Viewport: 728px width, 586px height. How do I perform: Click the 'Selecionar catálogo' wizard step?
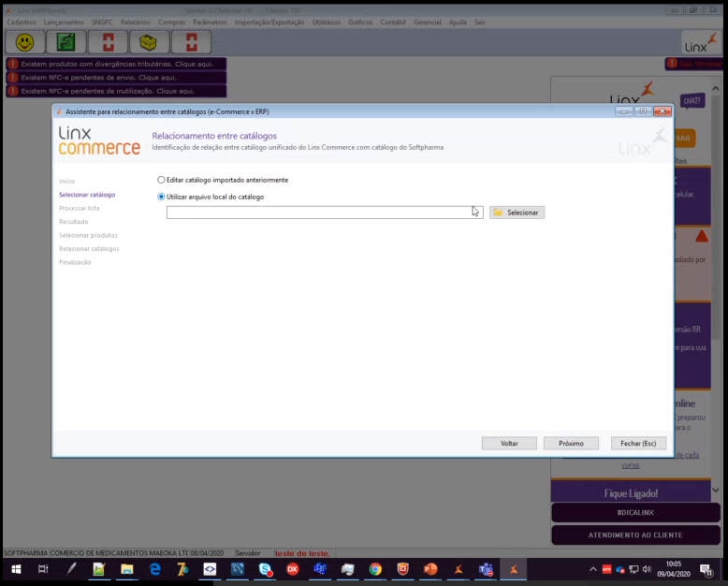(87, 195)
